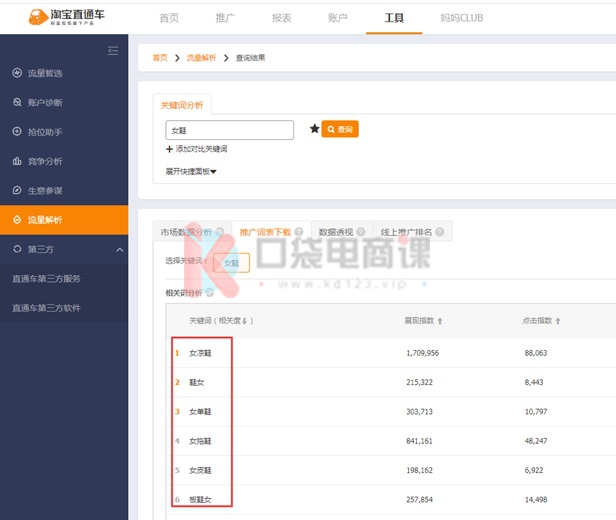Image resolution: width=616 pixels, height=520 pixels.
Task: Click the orange 查询 search button
Action: click(340, 129)
